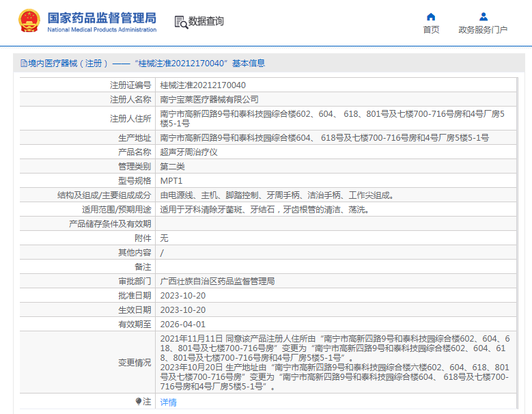Click the 审批部门 row label
532x414 pixels.
pos(135,281)
